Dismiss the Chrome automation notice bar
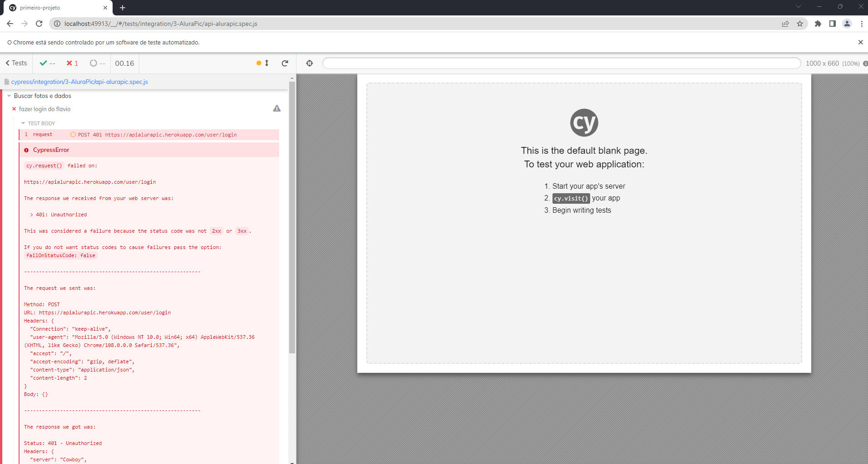Screen dimensions: 868x464 (860, 42)
